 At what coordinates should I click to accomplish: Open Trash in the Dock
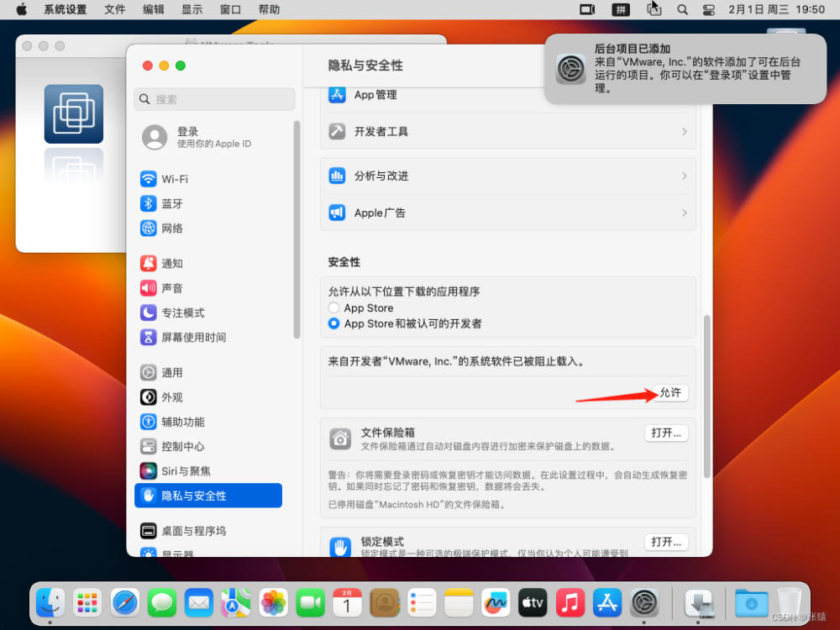(789, 602)
